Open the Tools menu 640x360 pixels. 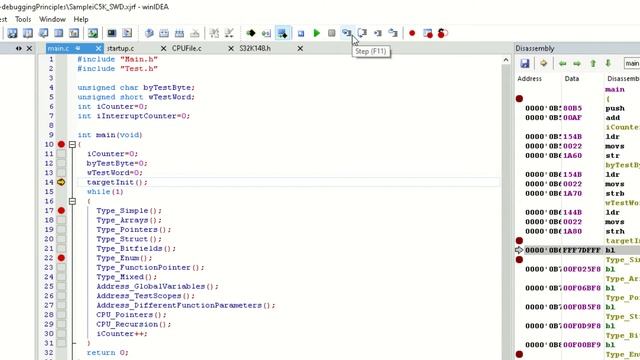pos(23,19)
